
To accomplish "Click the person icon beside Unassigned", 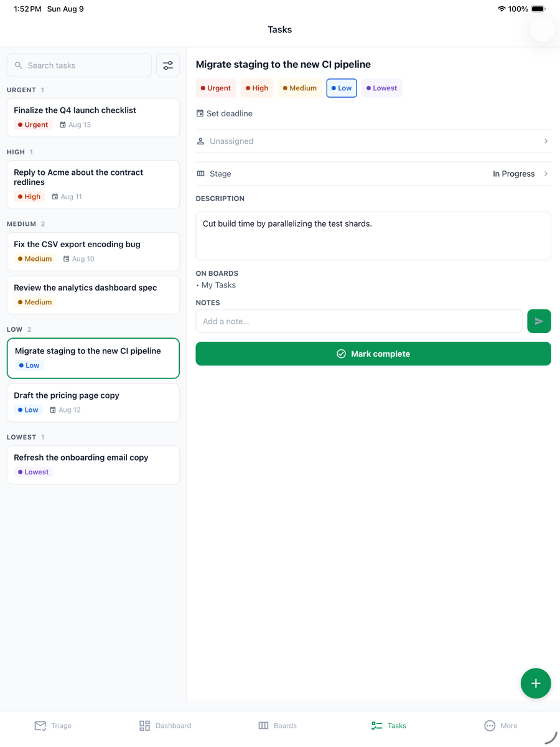I will click(200, 141).
